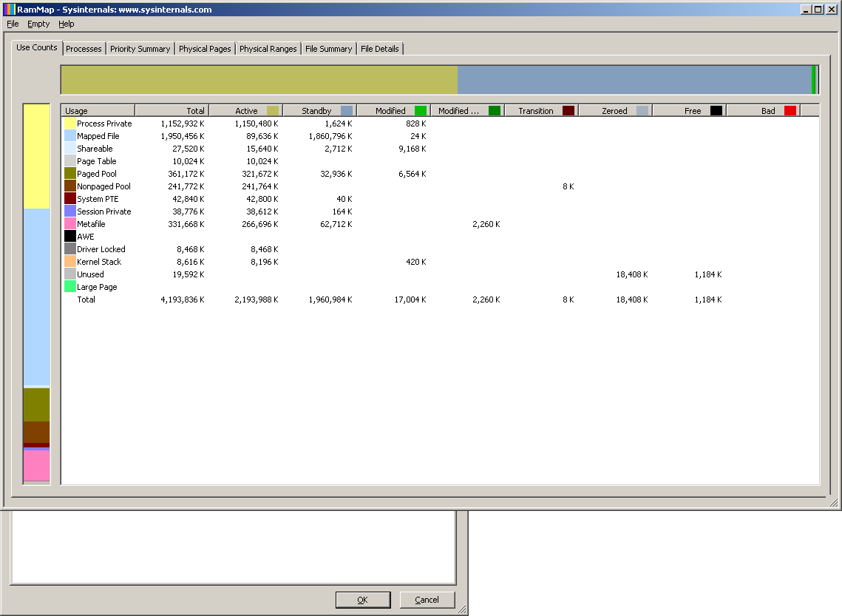Select the Nonpaged Pool row

click(103, 186)
